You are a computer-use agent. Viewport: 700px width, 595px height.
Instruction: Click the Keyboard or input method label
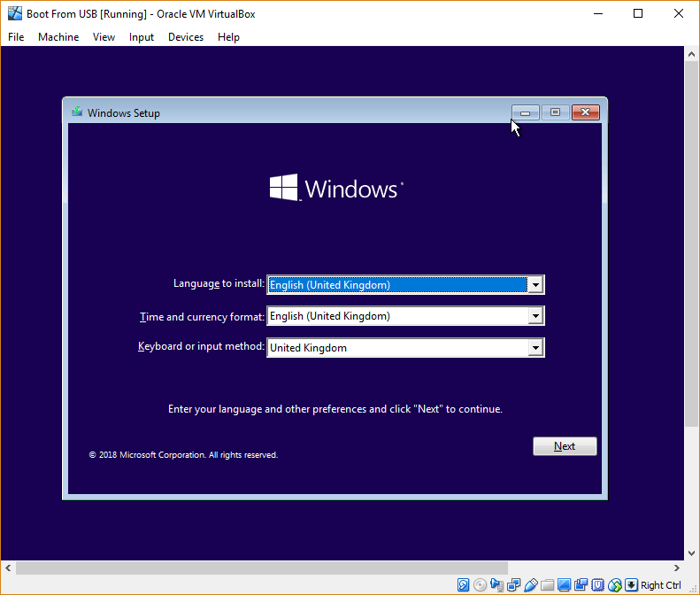pyautogui.click(x=202, y=346)
